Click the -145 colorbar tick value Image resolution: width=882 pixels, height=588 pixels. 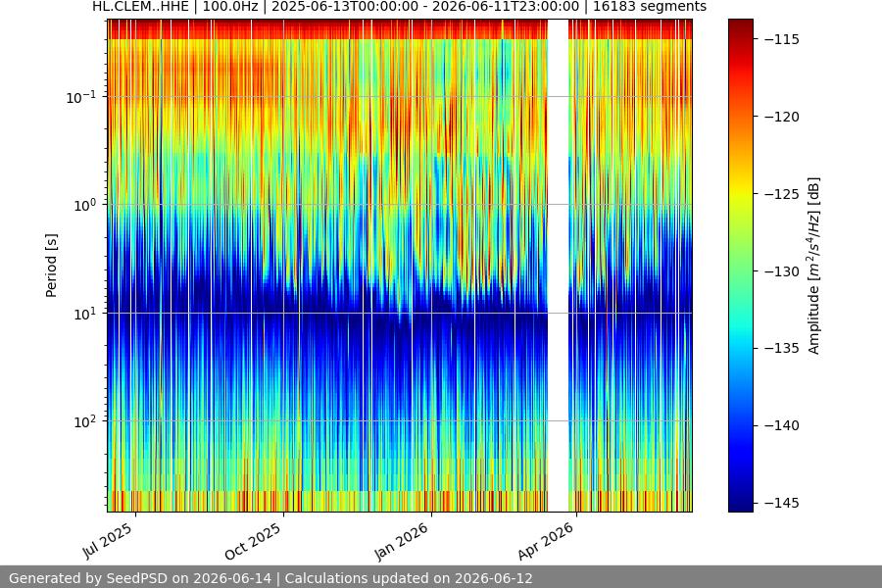pos(782,503)
